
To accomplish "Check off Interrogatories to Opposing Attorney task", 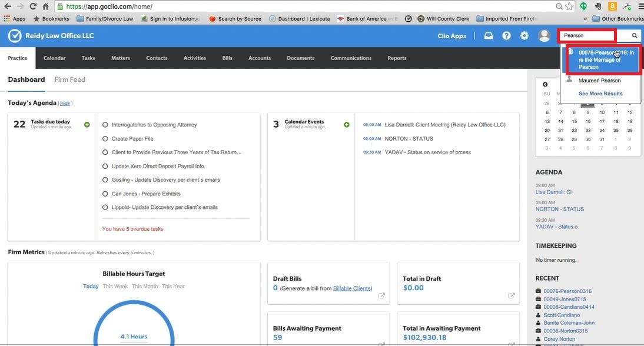I will [105, 125].
